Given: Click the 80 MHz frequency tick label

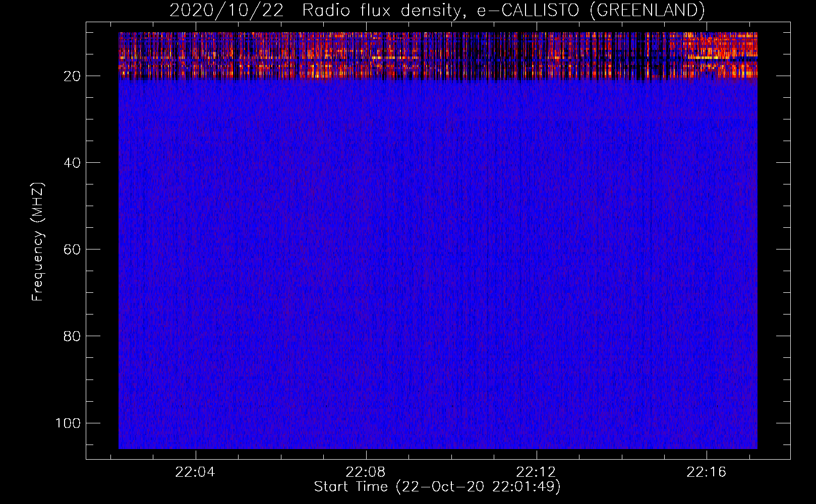Looking at the screenshot, I should tap(72, 336).
